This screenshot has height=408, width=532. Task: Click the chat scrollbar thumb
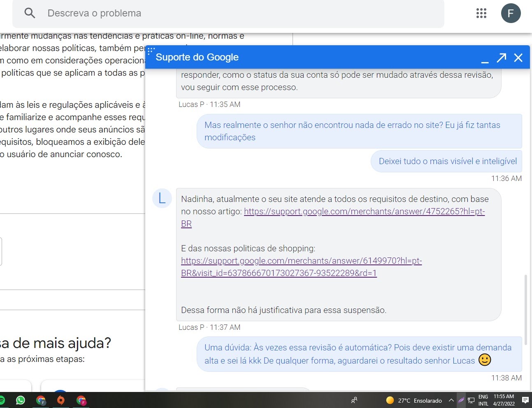pyautogui.click(x=525, y=310)
